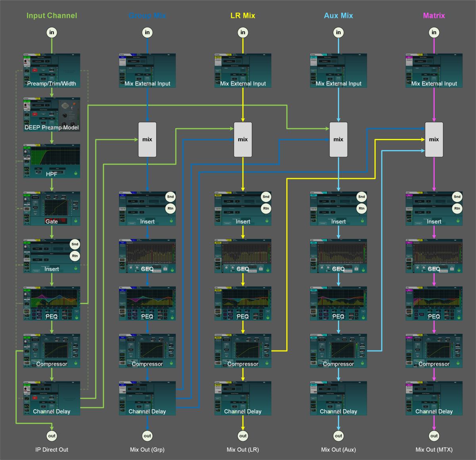476x460 pixels.
Task: Click the Snd circle on Input Channel Insert
Action: click(x=75, y=244)
